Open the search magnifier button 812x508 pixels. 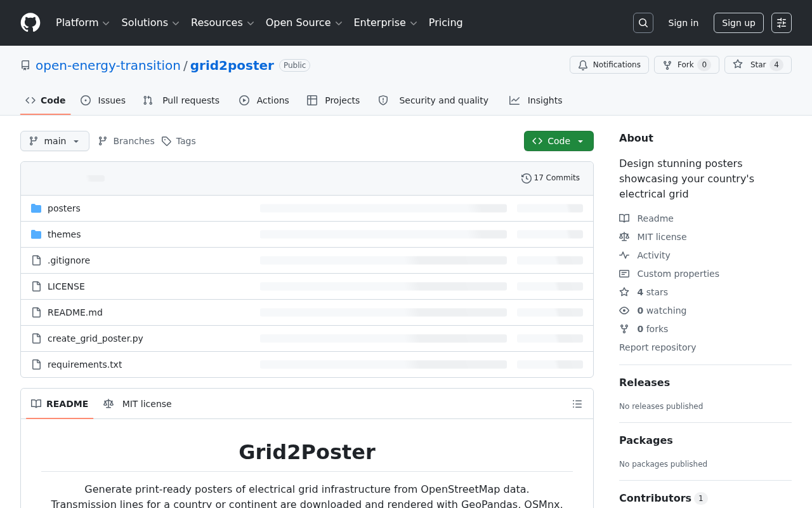tap(643, 23)
